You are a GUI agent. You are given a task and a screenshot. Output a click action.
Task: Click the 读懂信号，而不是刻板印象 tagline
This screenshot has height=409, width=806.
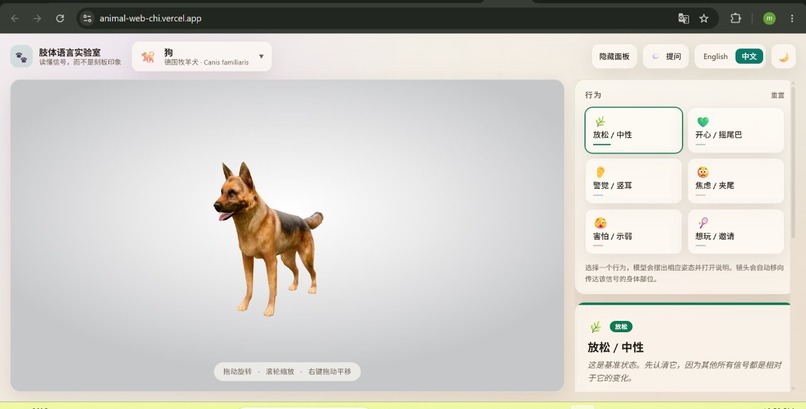[80, 62]
